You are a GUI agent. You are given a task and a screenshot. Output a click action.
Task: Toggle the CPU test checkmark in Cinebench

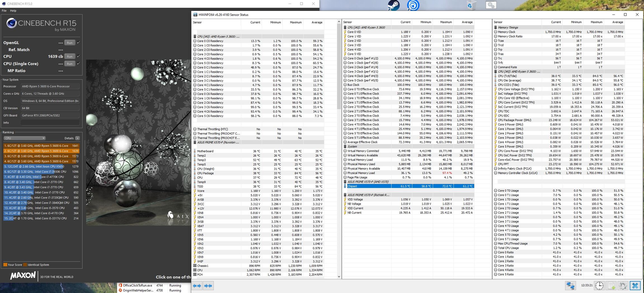coord(78,56)
